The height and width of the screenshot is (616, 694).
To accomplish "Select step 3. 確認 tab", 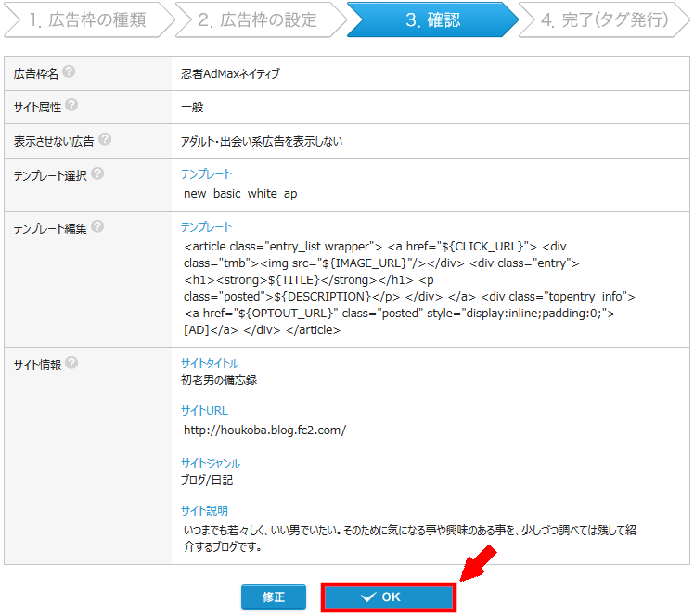I will 432,19.
